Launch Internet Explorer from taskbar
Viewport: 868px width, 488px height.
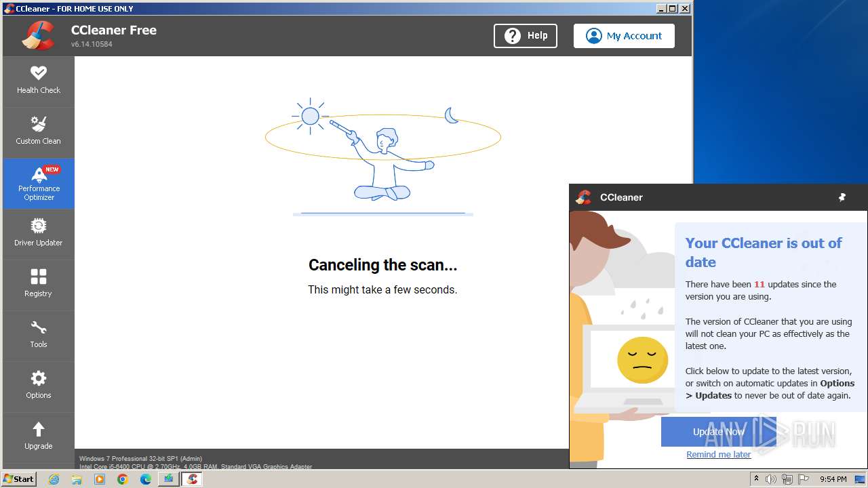(x=54, y=479)
